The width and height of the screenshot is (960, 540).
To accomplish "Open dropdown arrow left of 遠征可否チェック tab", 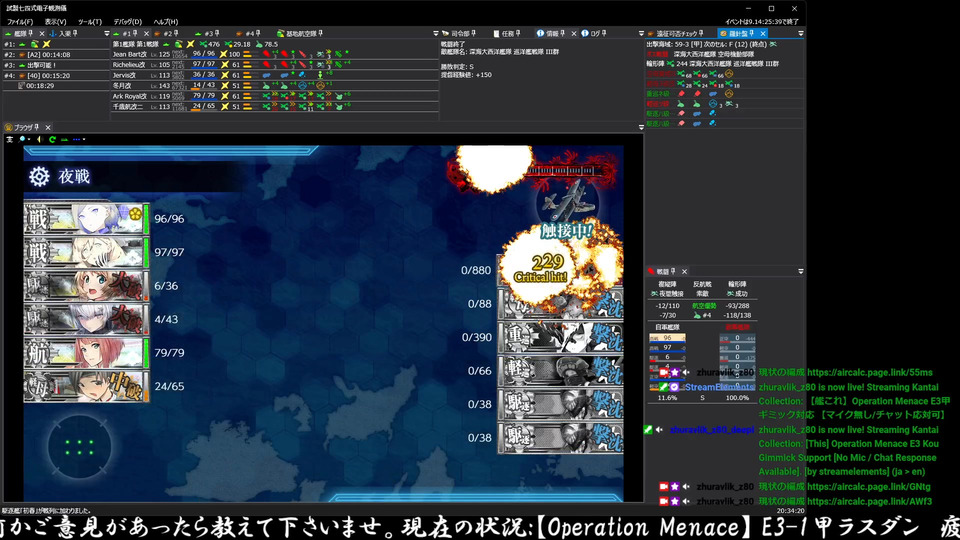I will [641, 34].
